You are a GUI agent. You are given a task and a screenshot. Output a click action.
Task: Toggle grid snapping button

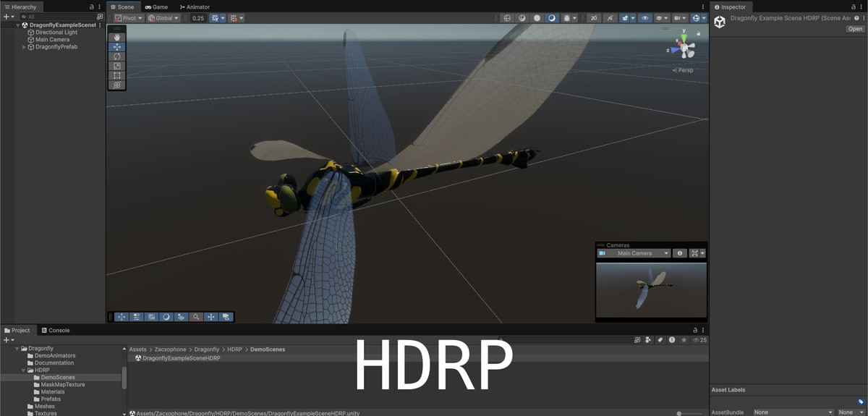pos(214,18)
